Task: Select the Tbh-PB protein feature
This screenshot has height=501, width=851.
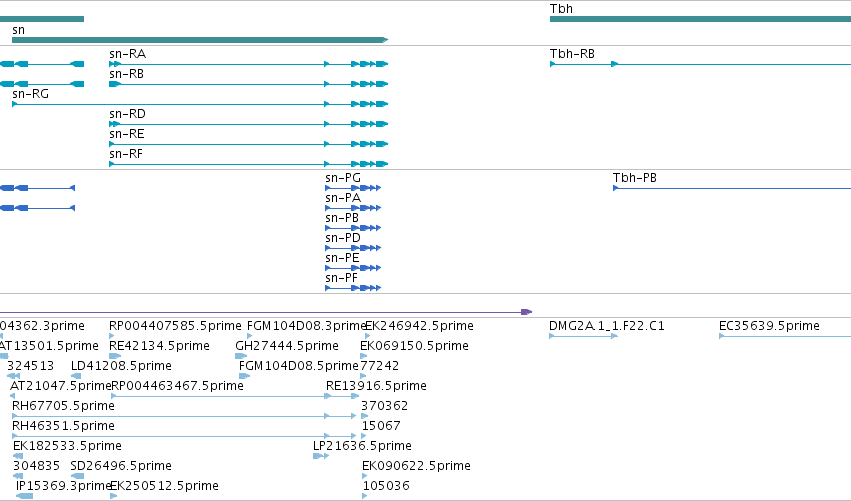Action: click(732, 188)
